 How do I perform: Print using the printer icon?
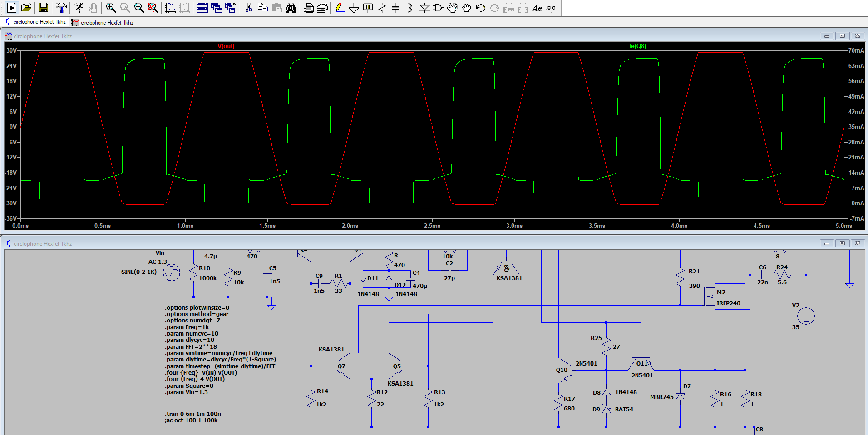(x=309, y=8)
